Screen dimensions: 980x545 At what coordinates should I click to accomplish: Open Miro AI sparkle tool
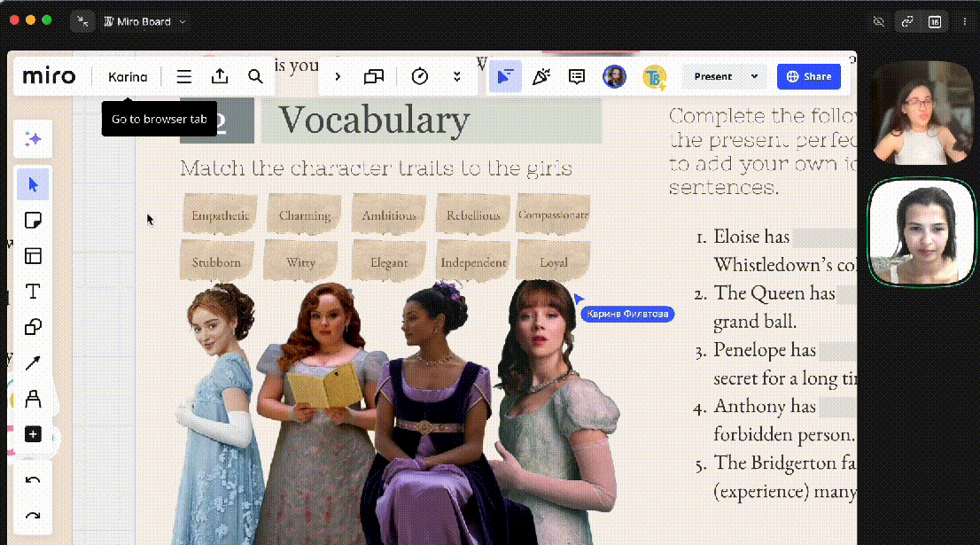pyautogui.click(x=33, y=139)
